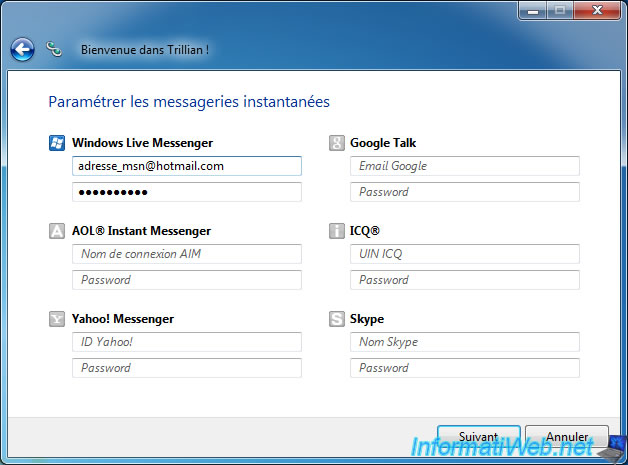Click the Email Google input field
This screenshot has width=628, height=465.
(x=465, y=166)
